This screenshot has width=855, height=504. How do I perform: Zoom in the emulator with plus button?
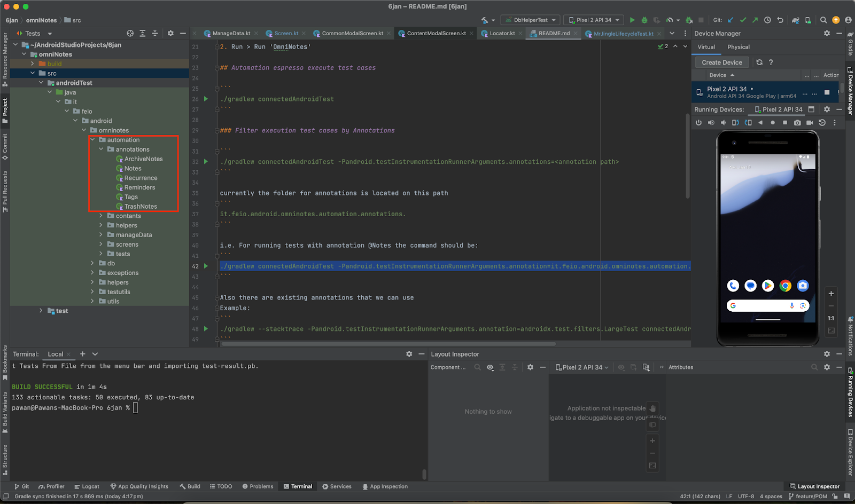tap(831, 294)
